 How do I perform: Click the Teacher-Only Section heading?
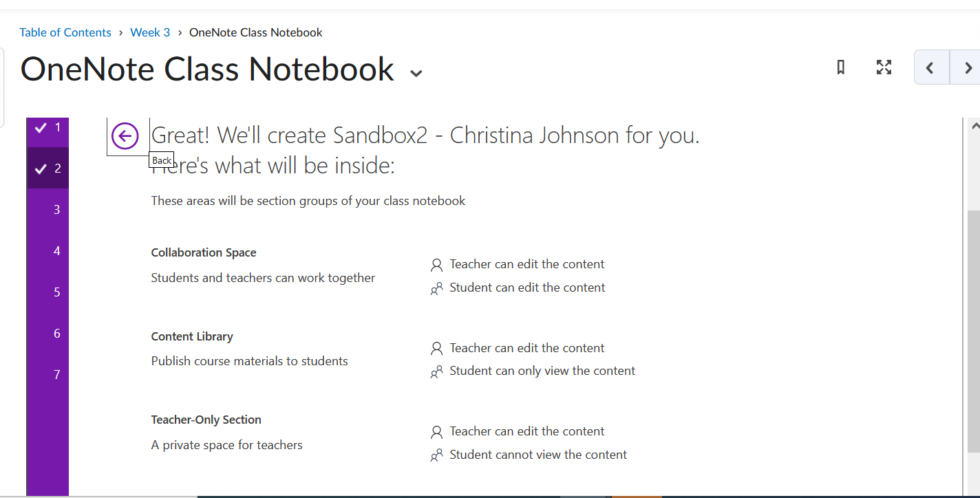pos(206,420)
